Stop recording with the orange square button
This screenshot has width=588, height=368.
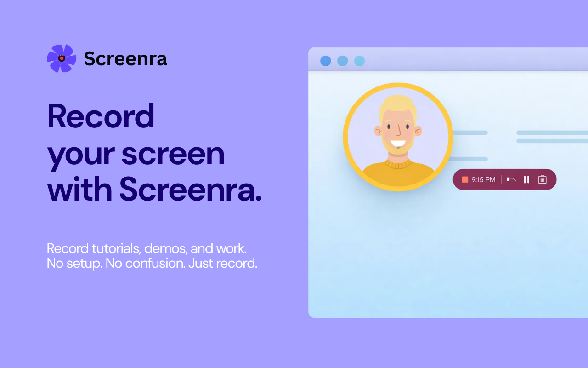point(464,179)
